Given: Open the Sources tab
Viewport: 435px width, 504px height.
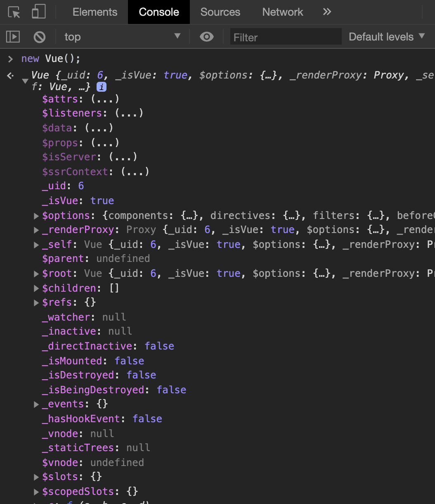Looking at the screenshot, I should click(x=220, y=12).
